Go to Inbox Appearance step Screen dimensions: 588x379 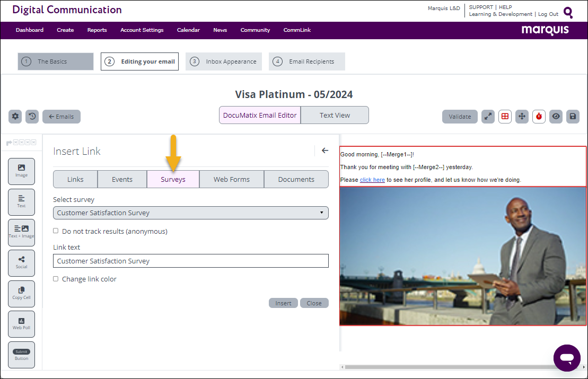[224, 61]
